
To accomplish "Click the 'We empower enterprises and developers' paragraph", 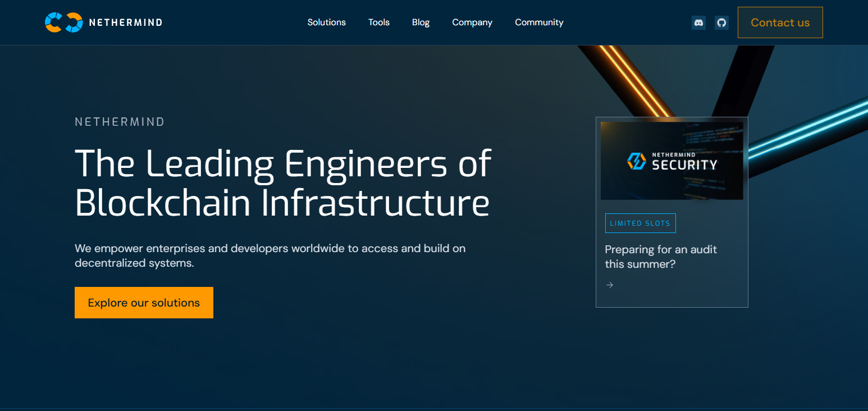I will coord(270,255).
